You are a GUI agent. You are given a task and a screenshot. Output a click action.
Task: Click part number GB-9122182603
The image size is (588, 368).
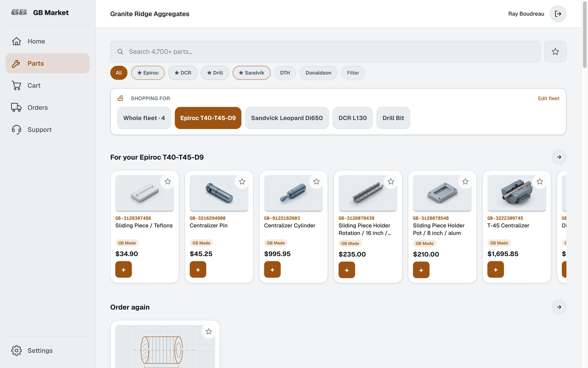(282, 218)
